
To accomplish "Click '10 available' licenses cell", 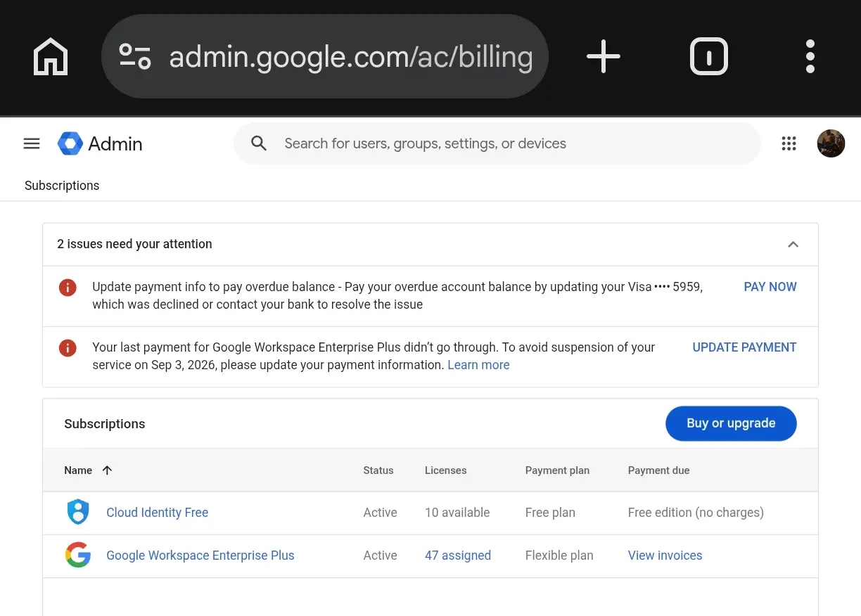I will (x=457, y=513).
